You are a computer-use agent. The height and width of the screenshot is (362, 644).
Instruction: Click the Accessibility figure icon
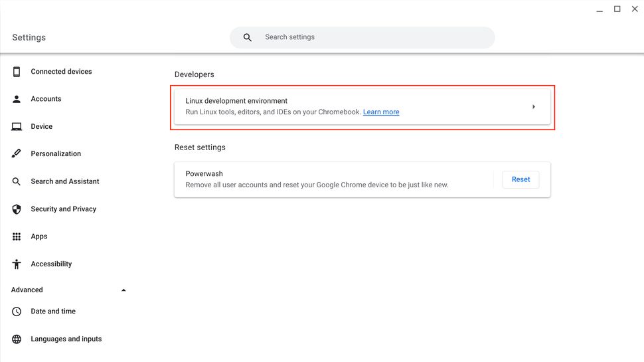coord(17,264)
